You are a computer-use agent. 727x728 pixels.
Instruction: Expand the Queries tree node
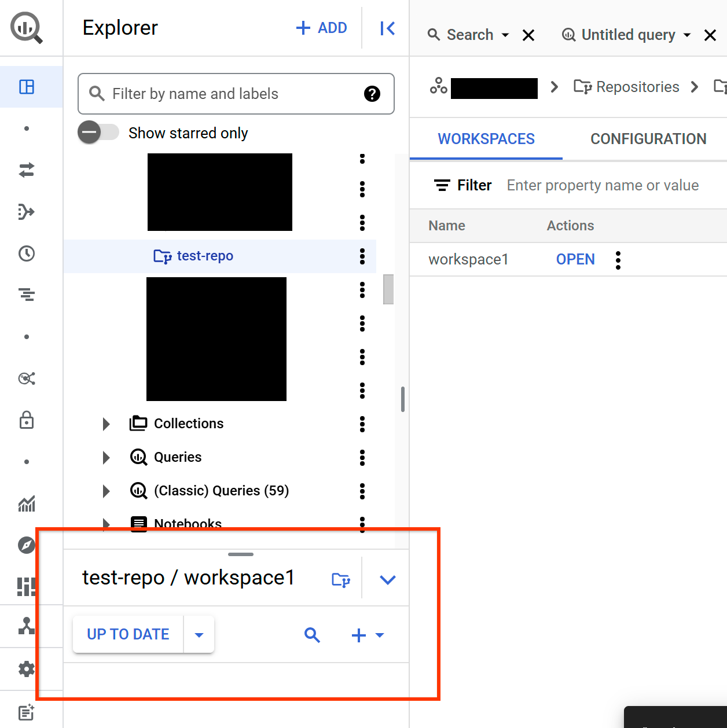click(x=106, y=458)
